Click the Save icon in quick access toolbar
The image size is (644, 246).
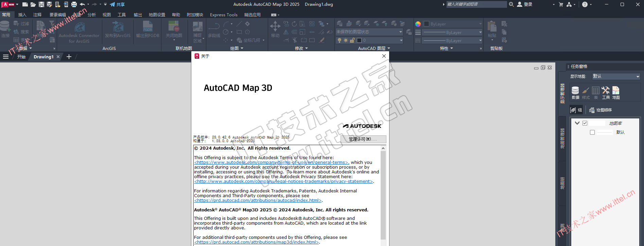(x=41, y=4)
